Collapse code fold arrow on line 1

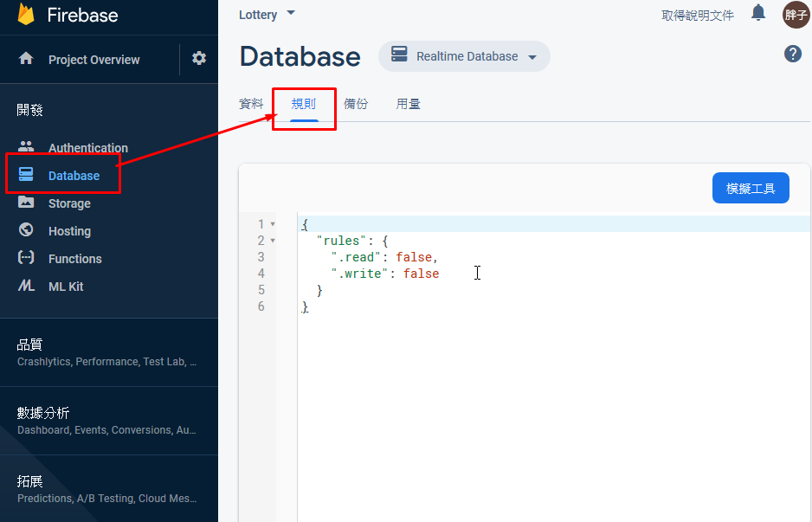point(273,224)
